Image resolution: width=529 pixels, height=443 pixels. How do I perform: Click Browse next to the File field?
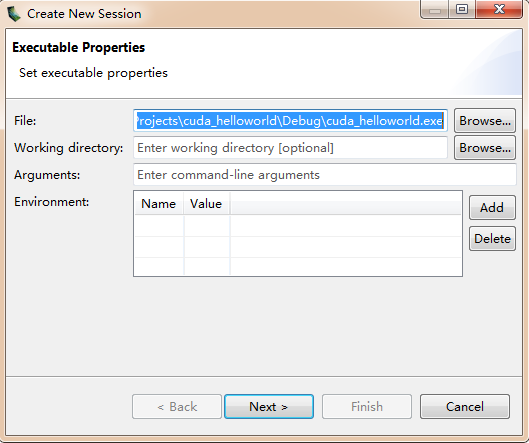[485, 120]
